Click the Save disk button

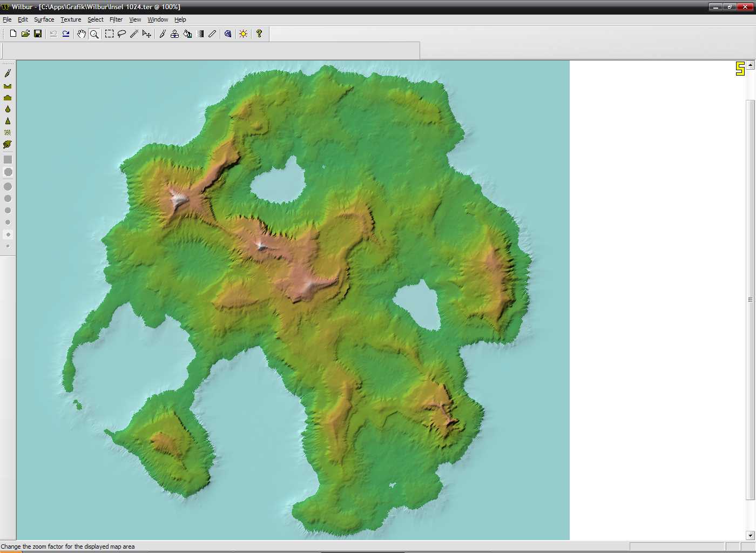pyautogui.click(x=38, y=34)
